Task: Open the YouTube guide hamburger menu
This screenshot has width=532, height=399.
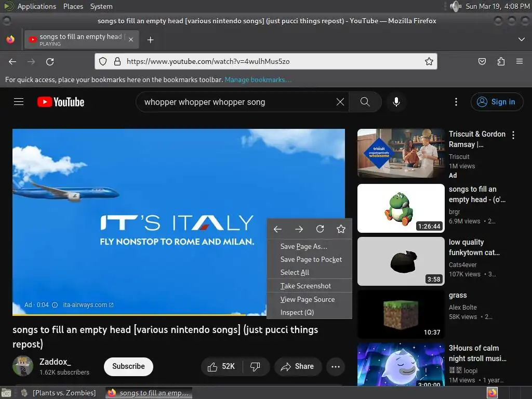Action: click(x=19, y=102)
